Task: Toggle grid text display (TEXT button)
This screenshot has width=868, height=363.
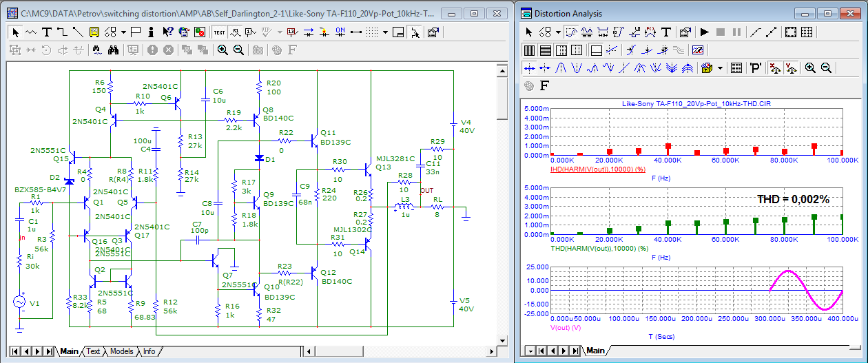Action: (x=219, y=32)
